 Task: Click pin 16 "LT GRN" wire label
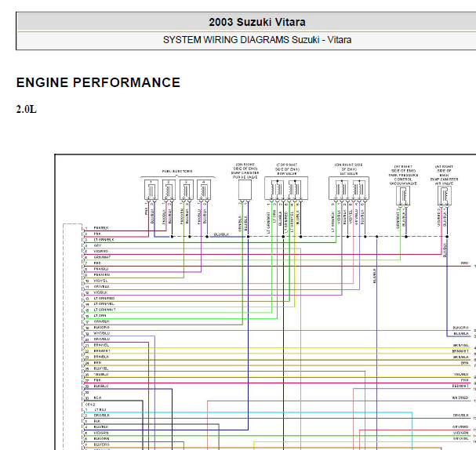tap(100, 316)
